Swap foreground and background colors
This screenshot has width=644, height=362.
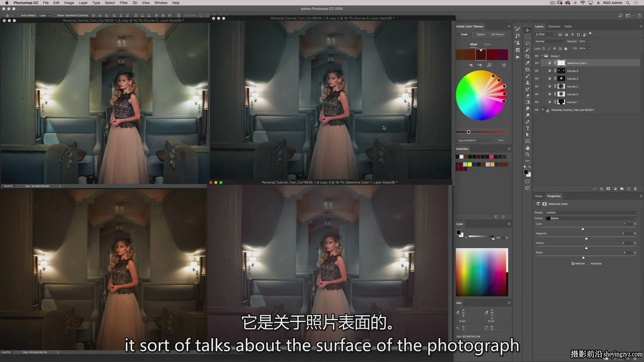529,167
